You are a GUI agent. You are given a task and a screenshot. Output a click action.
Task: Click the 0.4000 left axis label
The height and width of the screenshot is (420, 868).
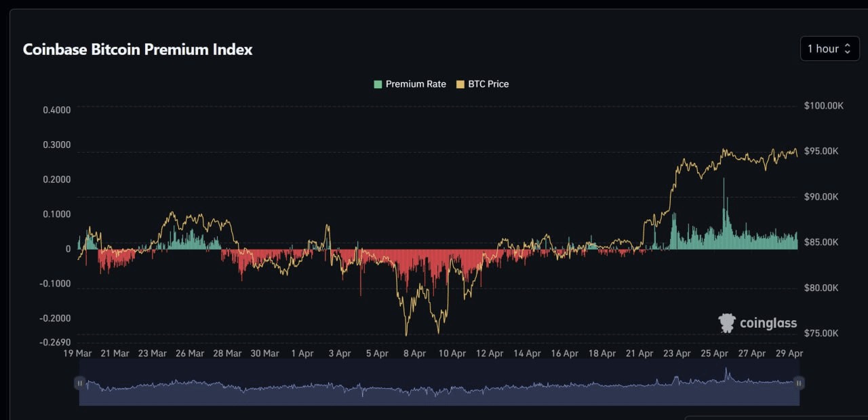pos(58,110)
